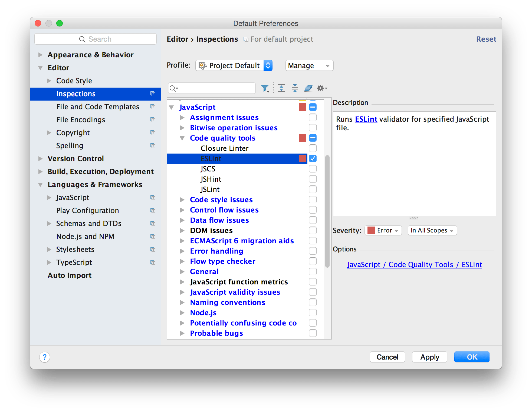
Task: Collapse all inspection groups using the collapse-all icon
Action: (x=294, y=88)
